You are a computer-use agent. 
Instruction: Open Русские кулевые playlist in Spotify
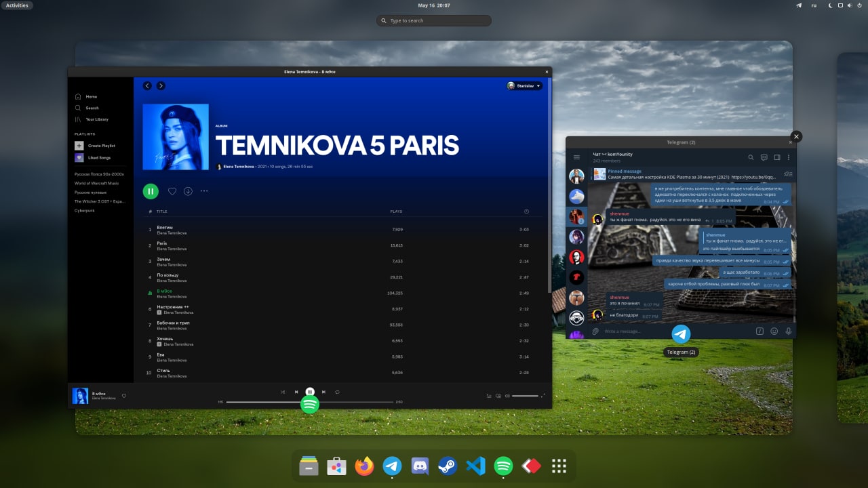(x=90, y=192)
